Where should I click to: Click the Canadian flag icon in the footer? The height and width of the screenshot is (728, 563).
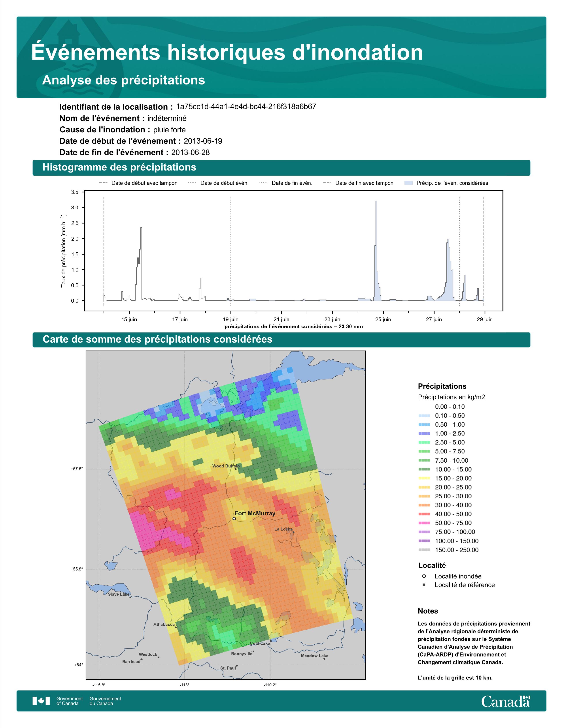pos(41,701)
